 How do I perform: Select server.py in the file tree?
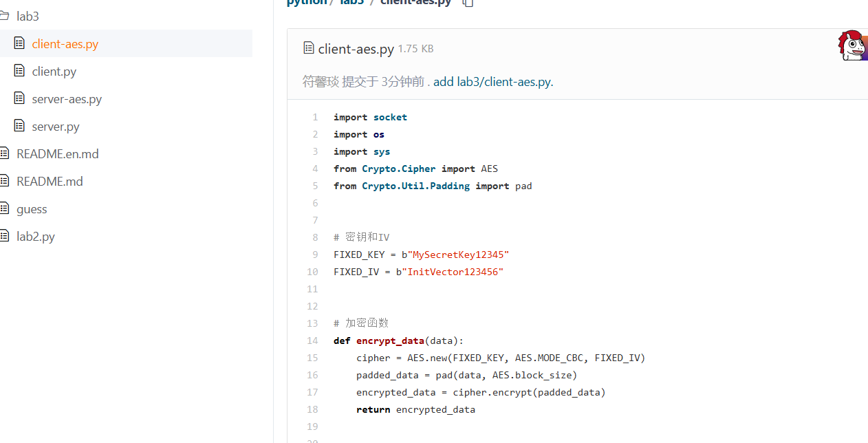(56, 127)
